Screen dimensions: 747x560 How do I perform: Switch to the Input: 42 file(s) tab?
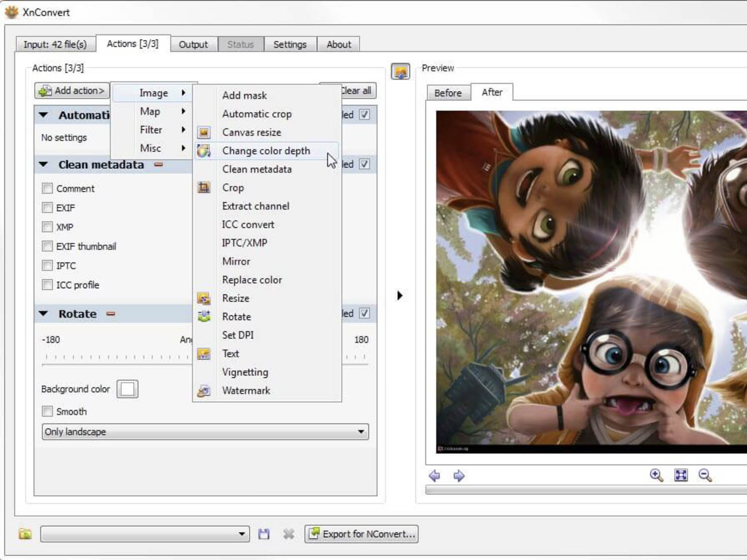pos(55,44)
